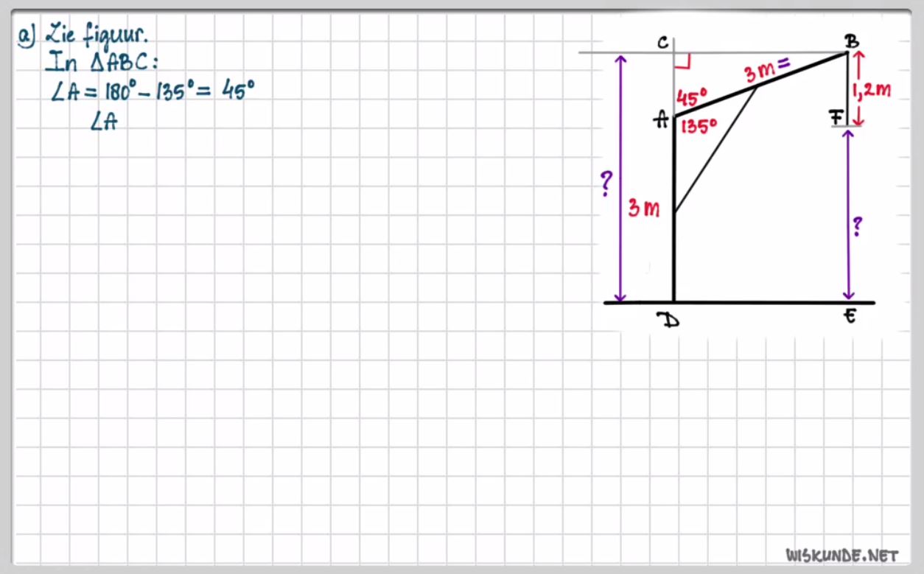
Task: Click the point label C
Action: (662, 43)
